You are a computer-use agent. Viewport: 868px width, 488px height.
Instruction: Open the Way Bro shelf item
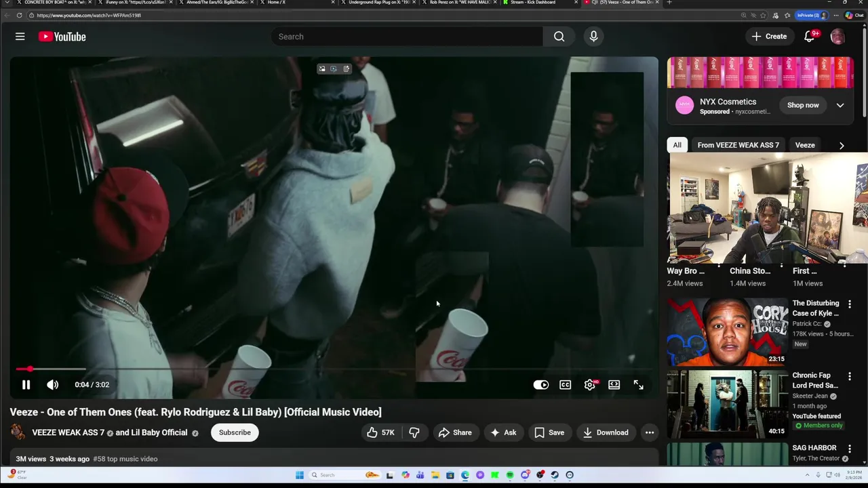point(686,271)
